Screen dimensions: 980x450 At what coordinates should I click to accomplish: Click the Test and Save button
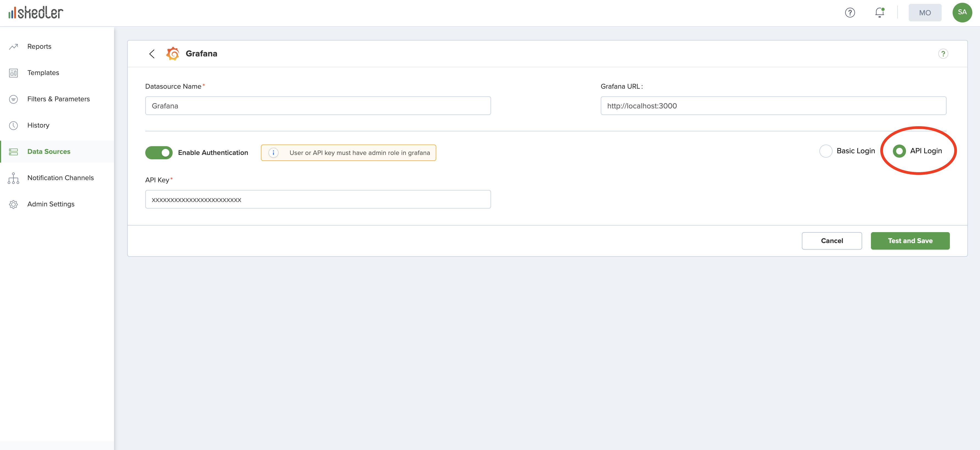click(x=910, y=241)
